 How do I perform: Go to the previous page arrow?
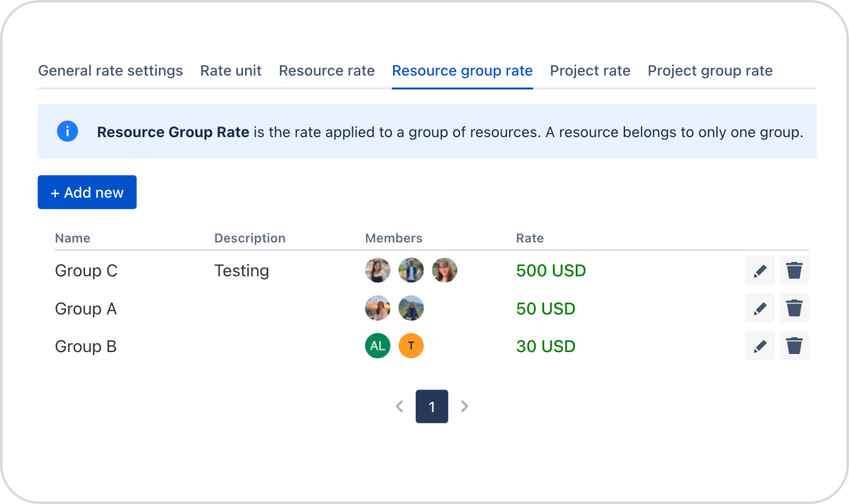[400, 407]
